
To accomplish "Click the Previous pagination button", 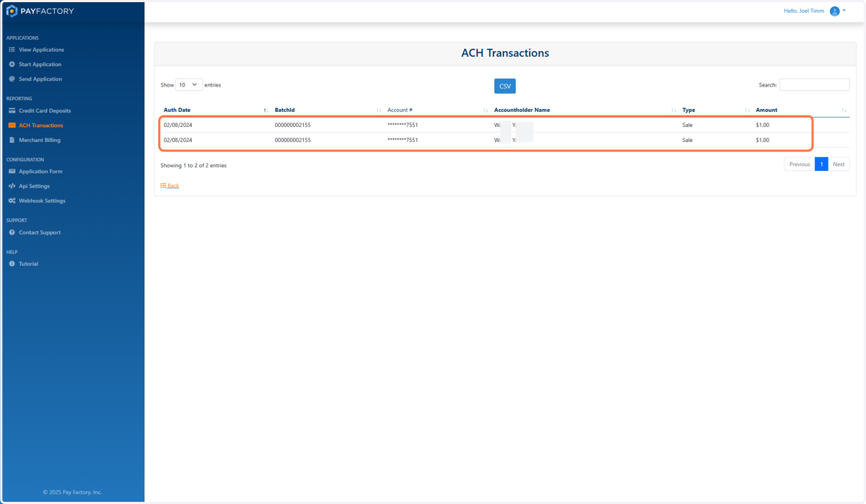I will coord(800,164).
